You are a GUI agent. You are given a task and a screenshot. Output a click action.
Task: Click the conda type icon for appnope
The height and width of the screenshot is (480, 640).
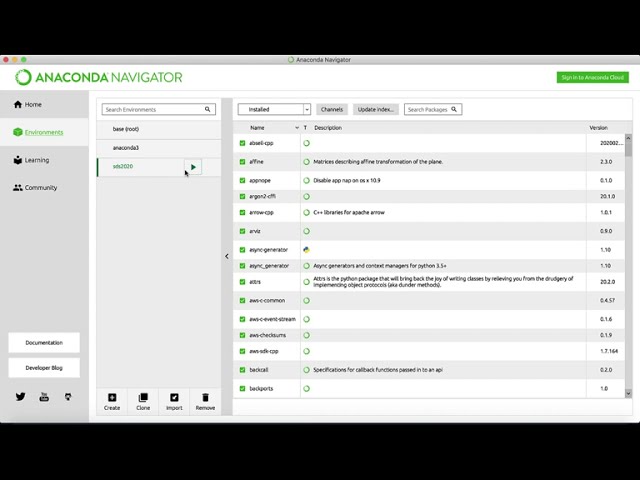pyautogui.click(x=307, y=180)
